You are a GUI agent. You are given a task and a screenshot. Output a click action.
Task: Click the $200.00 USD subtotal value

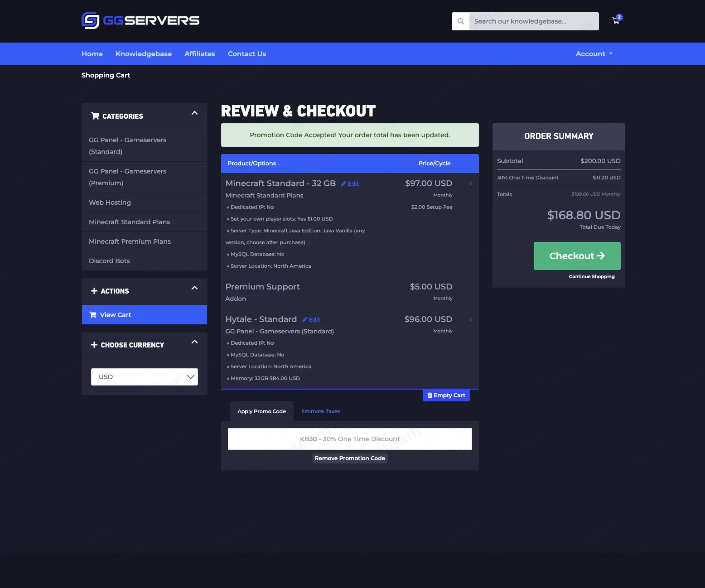600,161
